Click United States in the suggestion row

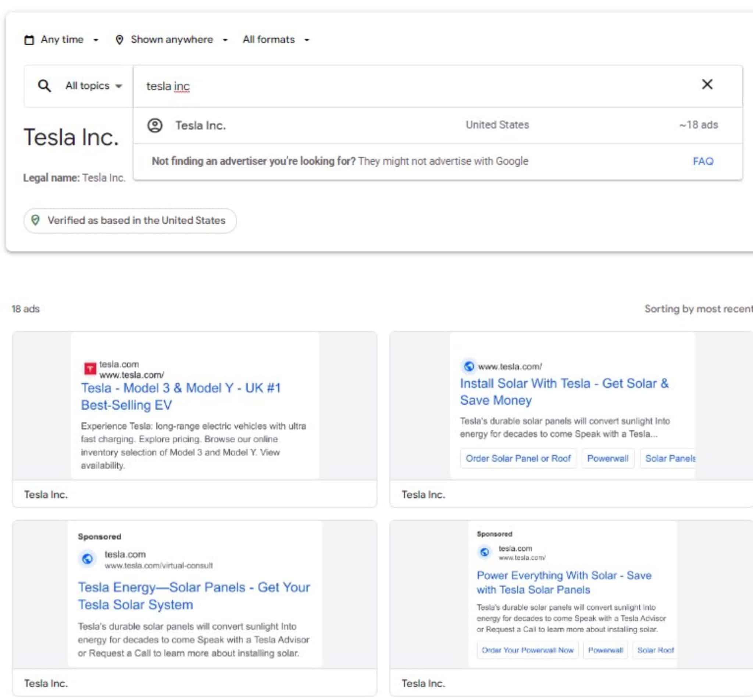click(x=497, y=125)
